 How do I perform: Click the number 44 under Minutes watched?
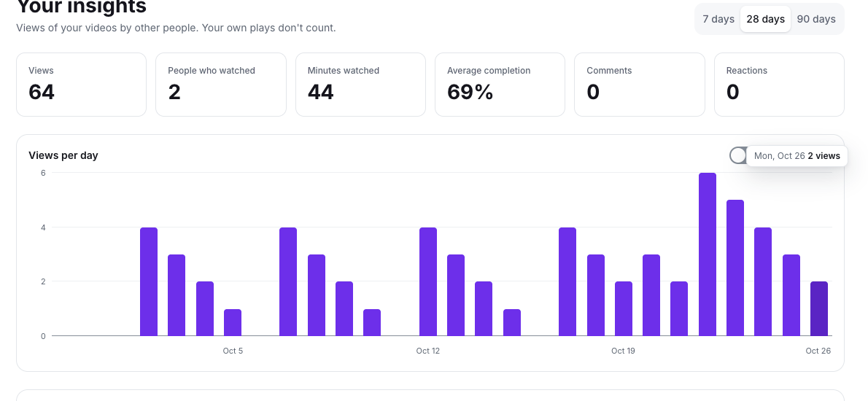(320, 92)
